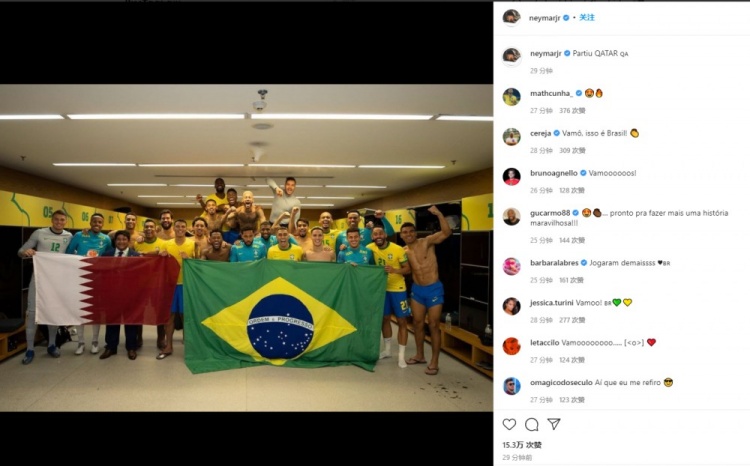Click cereja's profile avatar

pos(511,137)
